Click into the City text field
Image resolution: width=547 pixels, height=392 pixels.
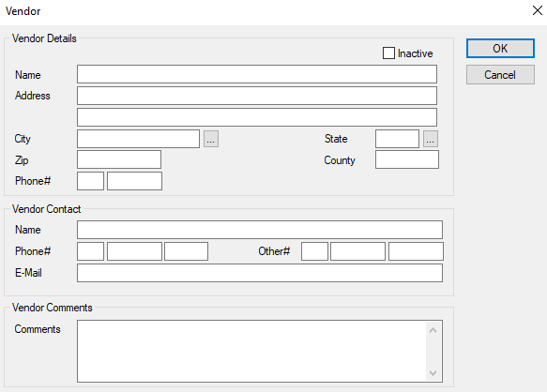pyautogui.click(x=139, y=139)
